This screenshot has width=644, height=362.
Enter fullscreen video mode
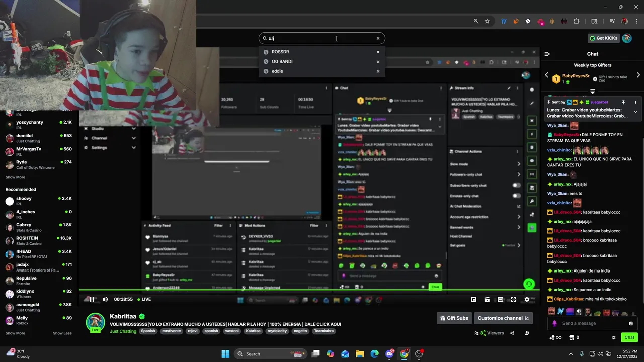click(x=513, y=299)
